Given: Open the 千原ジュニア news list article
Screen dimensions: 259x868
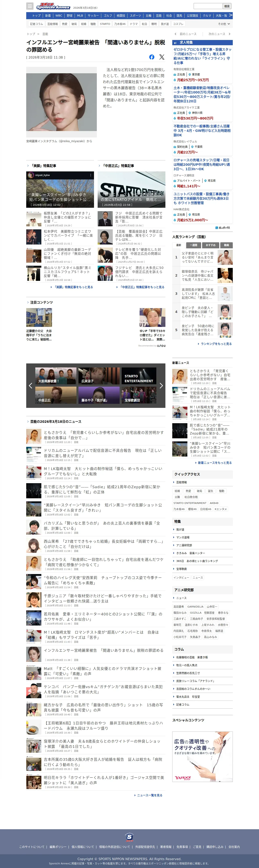Looking at the screenshot, I should (96, 600).
